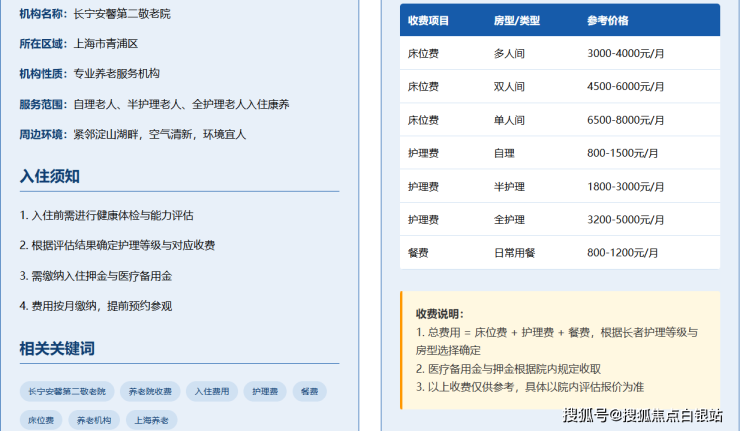Screen dimensions: 740x431
Task: Select the 自理 care type cell
Action: 504,153
